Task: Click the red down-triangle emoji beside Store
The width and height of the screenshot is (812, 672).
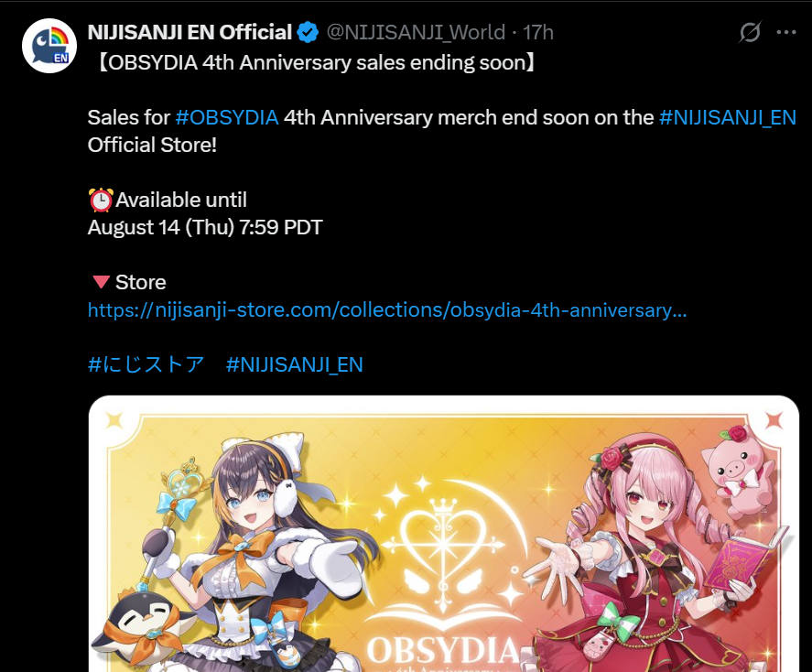Action: [x=101, y=282]
